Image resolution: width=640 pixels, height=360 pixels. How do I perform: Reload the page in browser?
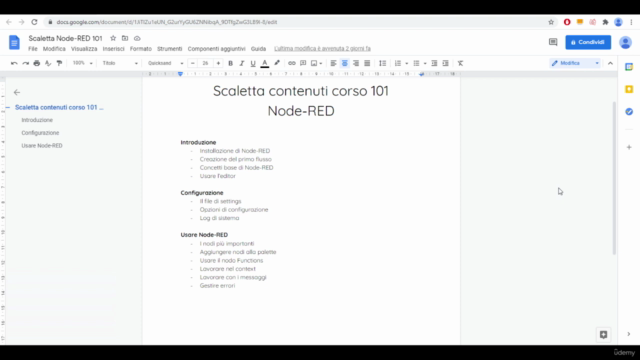(34, 22)
